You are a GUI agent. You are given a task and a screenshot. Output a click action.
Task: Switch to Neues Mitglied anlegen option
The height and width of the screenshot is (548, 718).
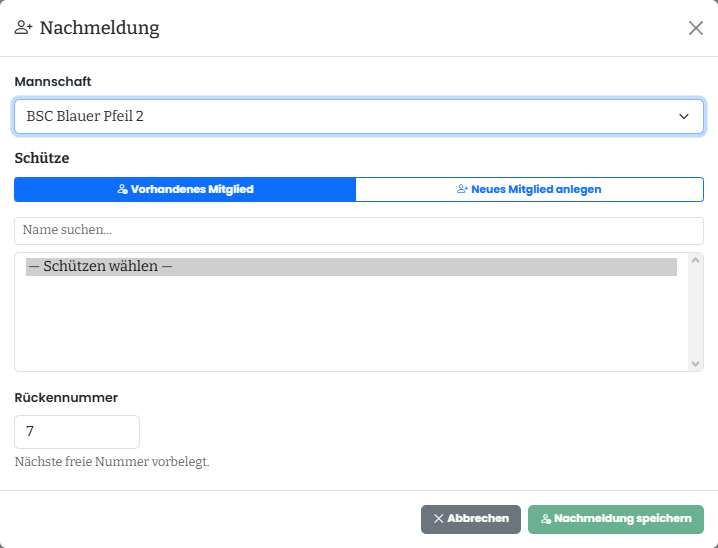click(529, 190)
